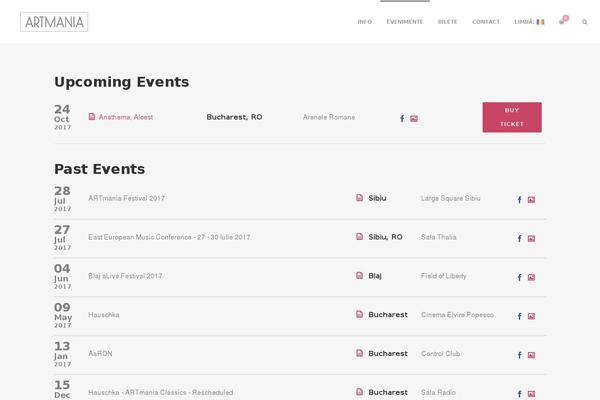Open Blaj aLive Festival 2017 event

(x=125, y=276)
